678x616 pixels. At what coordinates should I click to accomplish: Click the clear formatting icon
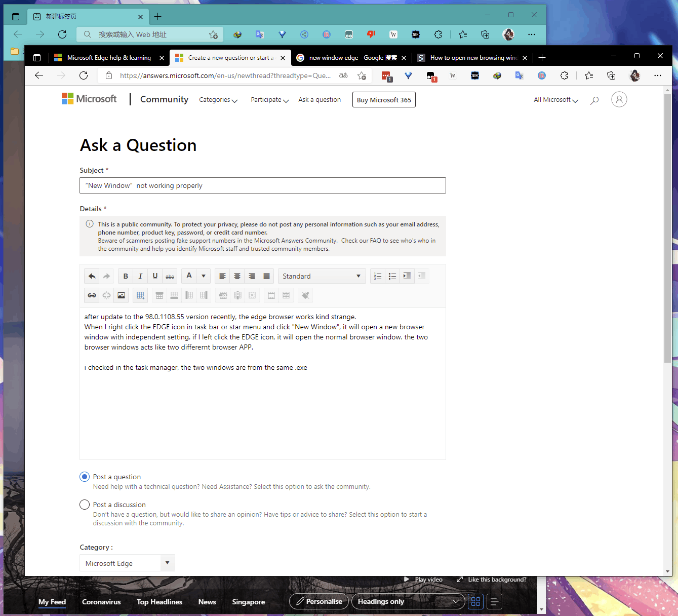tap(305, 295)
